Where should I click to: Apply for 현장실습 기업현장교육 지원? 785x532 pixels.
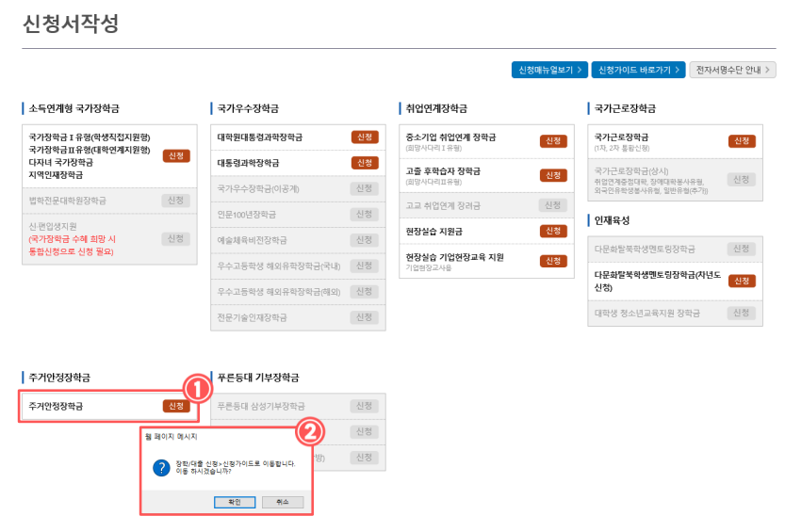553,261
